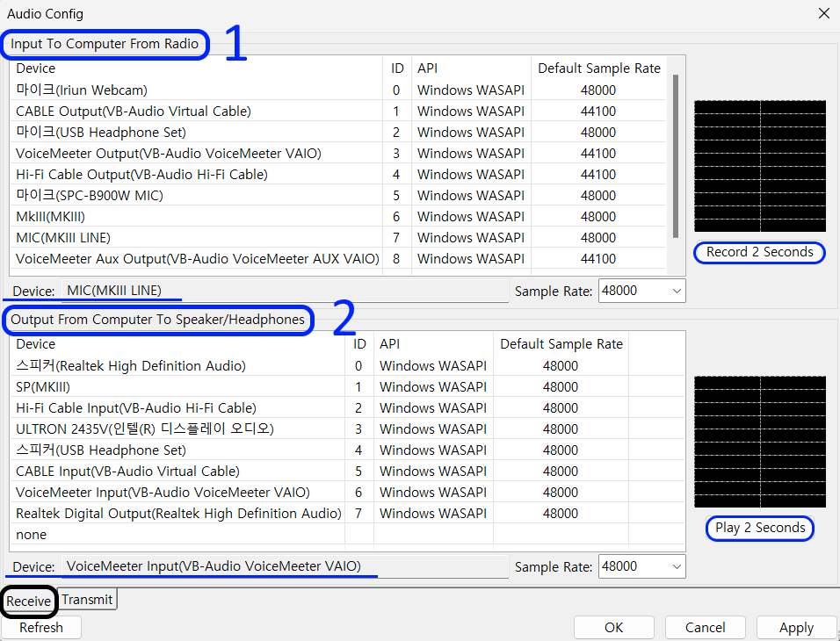Click the Cancel button

coord(705,628)
